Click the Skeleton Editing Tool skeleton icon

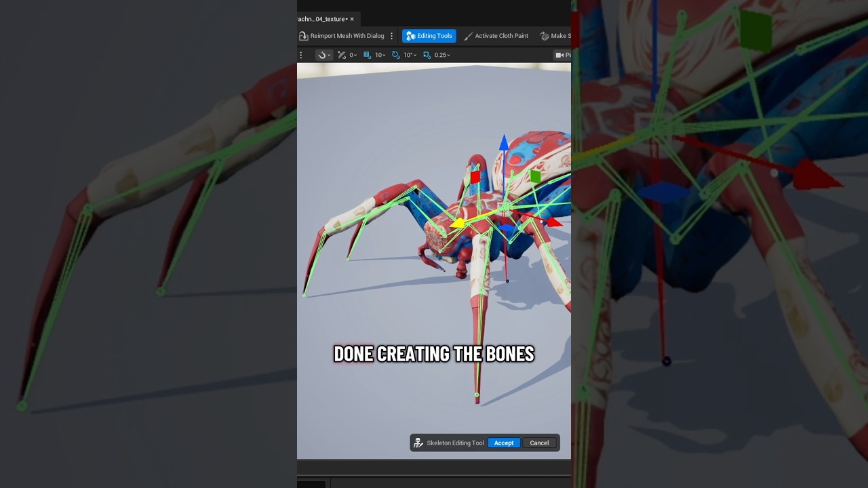pos(418,443)
